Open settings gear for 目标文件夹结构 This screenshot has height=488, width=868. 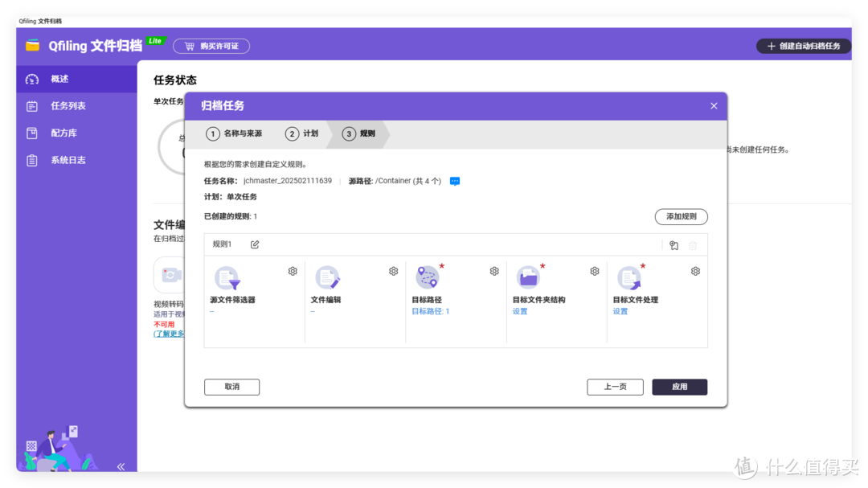pyautogui.click(x=595, y=272)
